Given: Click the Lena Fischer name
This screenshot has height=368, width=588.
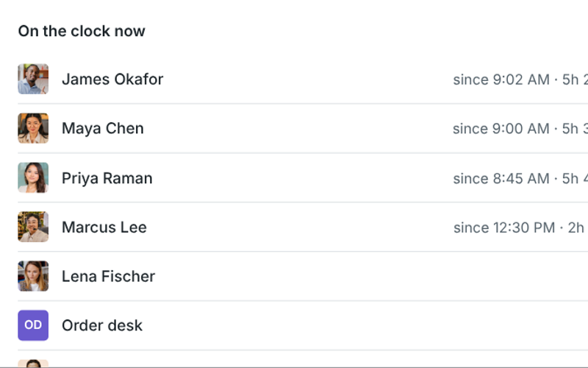Looking at the screenshot, I should 108,277.
